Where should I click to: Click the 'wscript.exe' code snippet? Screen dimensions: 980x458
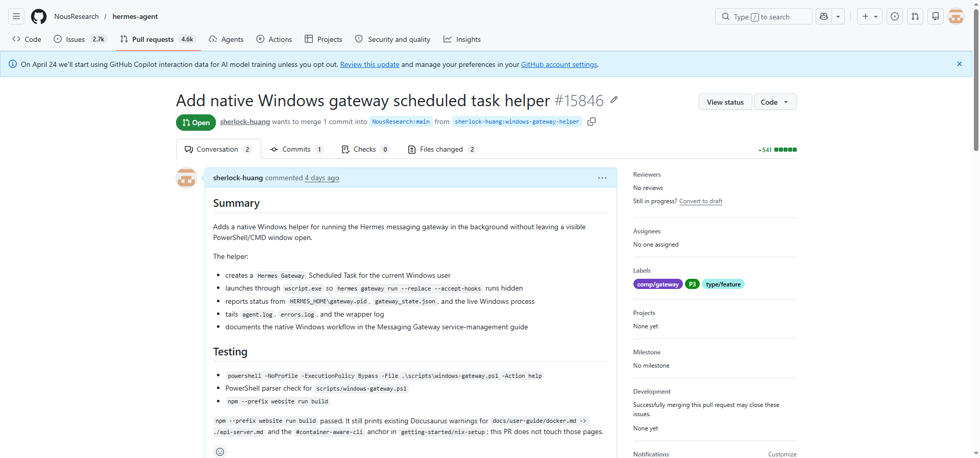pyautogui.click(x=303, y=288)
